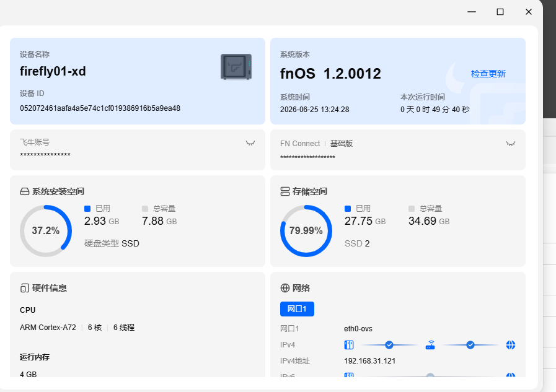Viewport: 556px width, 392px height.
Task: Click the 基础版 plan label
Action: click(342, 144)
